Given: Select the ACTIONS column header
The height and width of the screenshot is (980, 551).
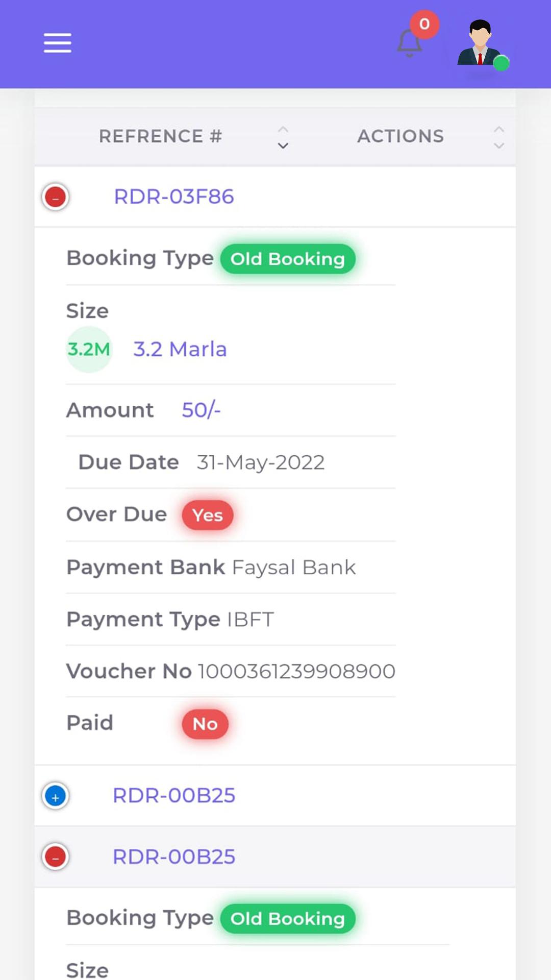Looking at the screenshot, I should point(400,136).
